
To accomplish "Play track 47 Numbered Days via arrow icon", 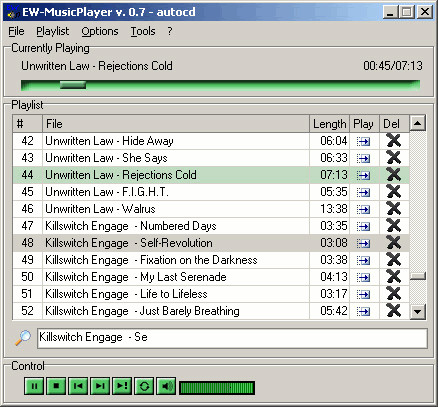I will click(x=363, y=227).
